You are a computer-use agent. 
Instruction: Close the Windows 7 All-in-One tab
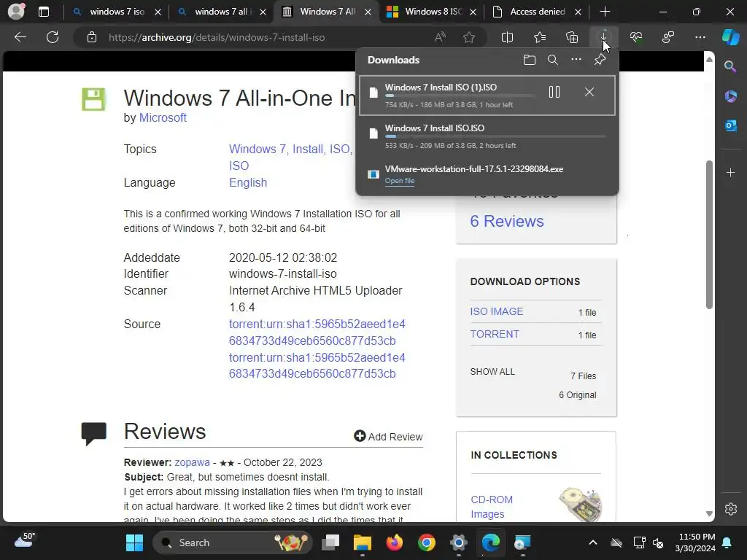pyautogui.click(x=368, y=12)
